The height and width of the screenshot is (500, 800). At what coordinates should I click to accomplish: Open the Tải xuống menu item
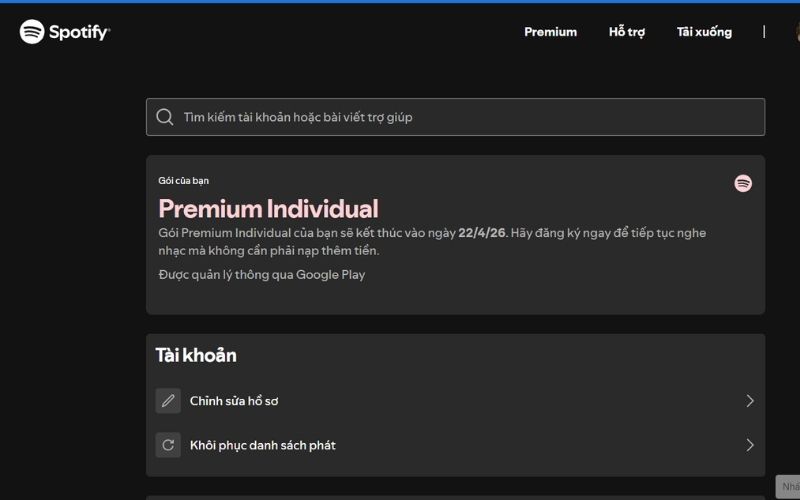704,32
